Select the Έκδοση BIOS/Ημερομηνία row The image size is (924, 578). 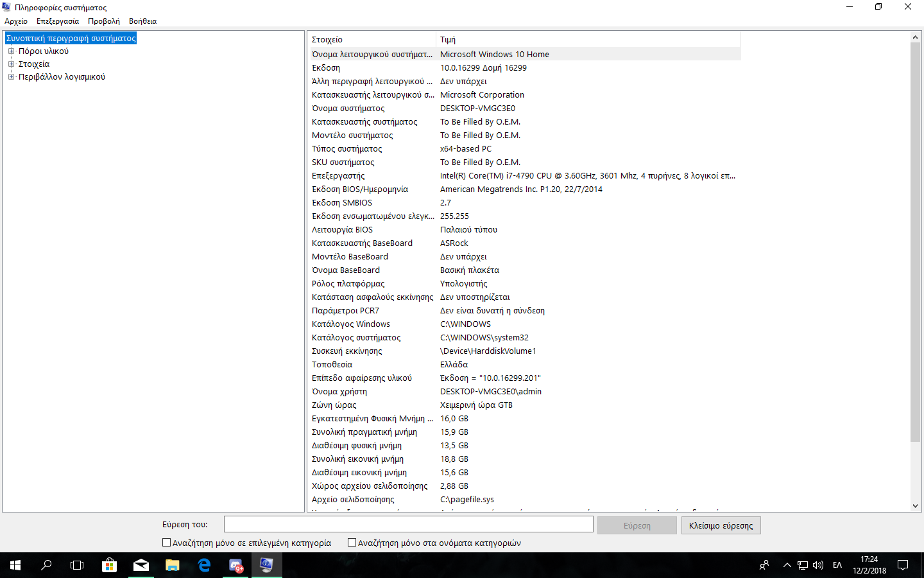tap(524, 189)
